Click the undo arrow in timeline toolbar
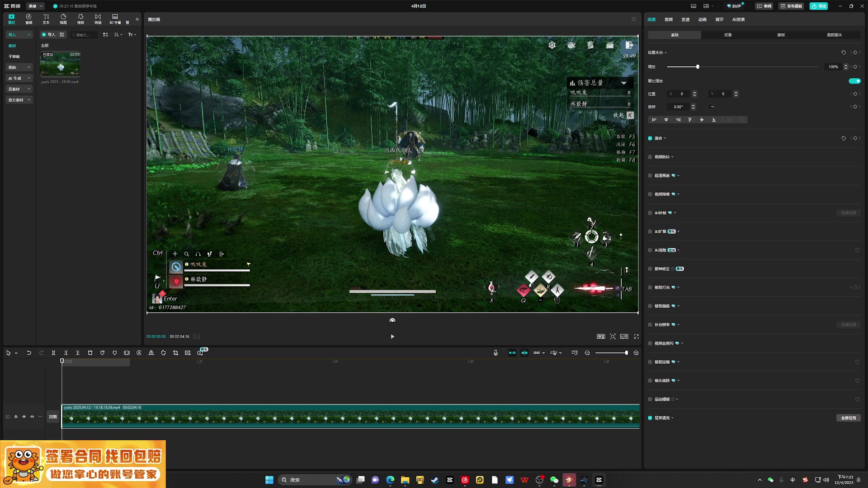The height and width of the screenshot is (488, 868). [29, 353]
